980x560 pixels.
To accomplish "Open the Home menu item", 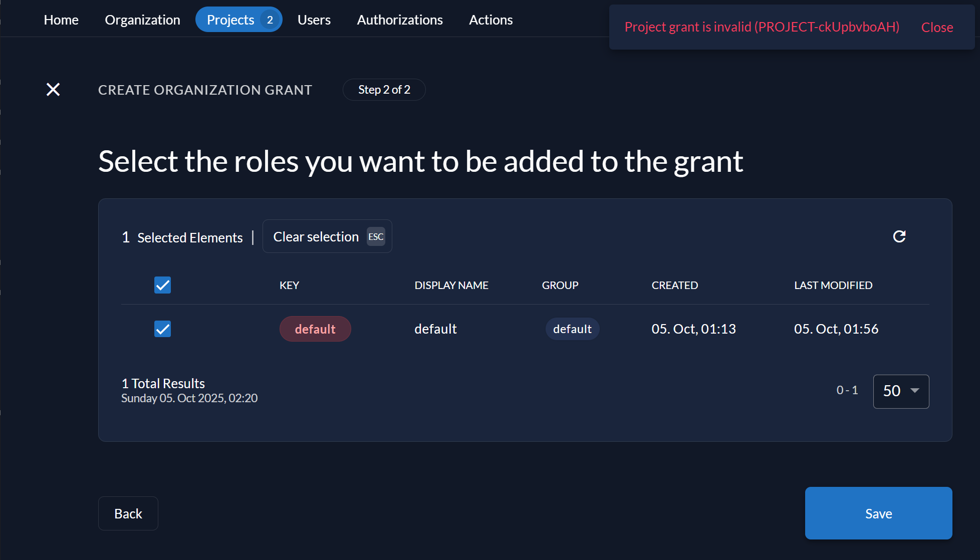I will [61, 20].
